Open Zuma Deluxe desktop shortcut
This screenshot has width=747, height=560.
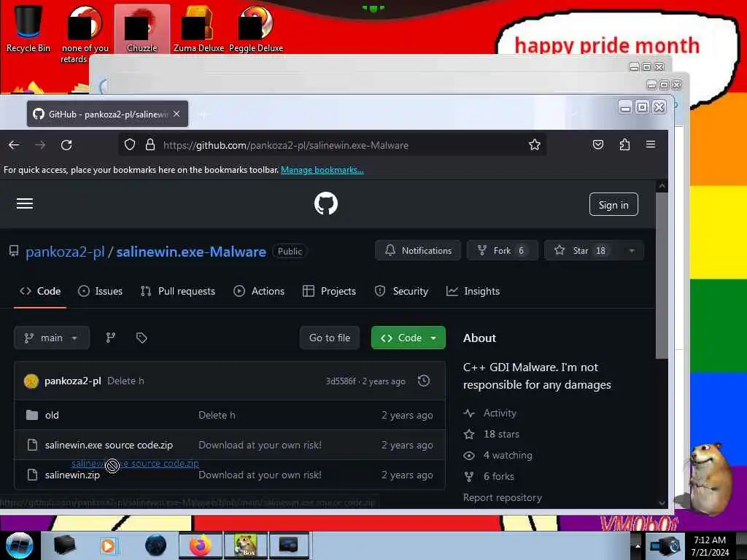(198, 28)
